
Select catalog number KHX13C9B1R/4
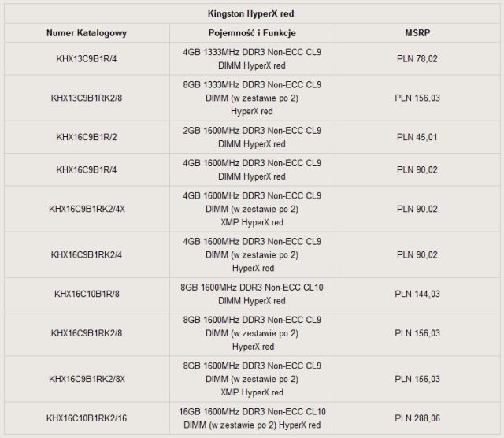coord(87,59)
